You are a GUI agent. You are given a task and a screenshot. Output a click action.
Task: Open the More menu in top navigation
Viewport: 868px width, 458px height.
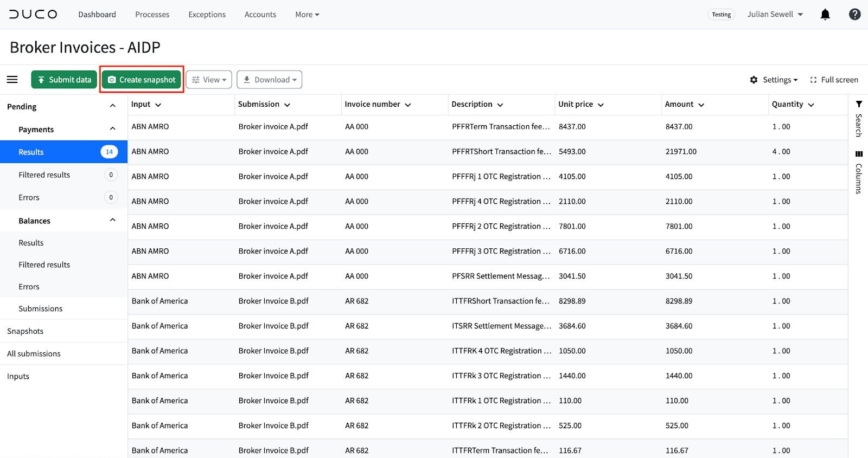(307, 15)
